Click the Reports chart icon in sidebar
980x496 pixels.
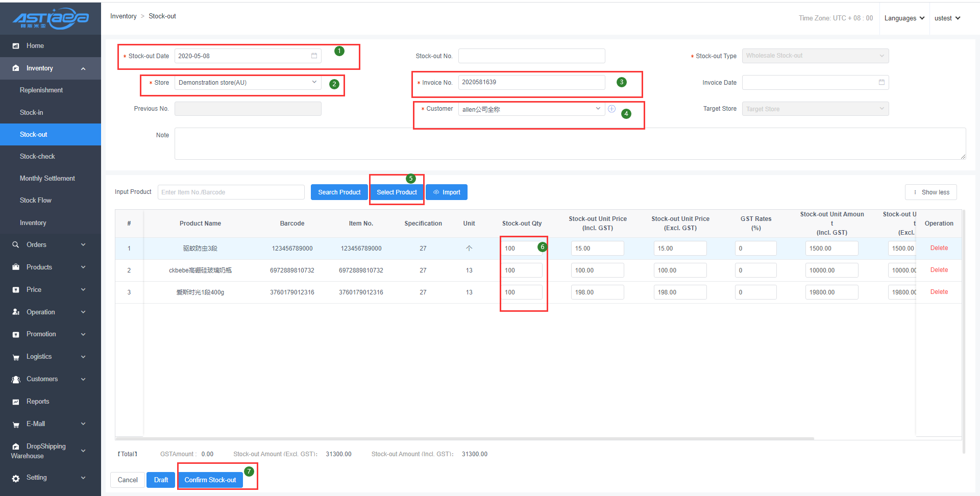[16, 402]
